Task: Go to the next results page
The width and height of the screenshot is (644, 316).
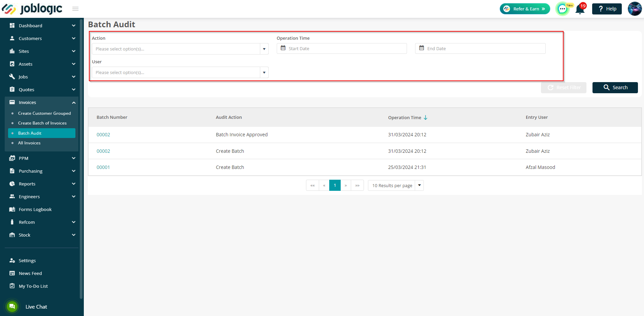Action: click(346, 185)
